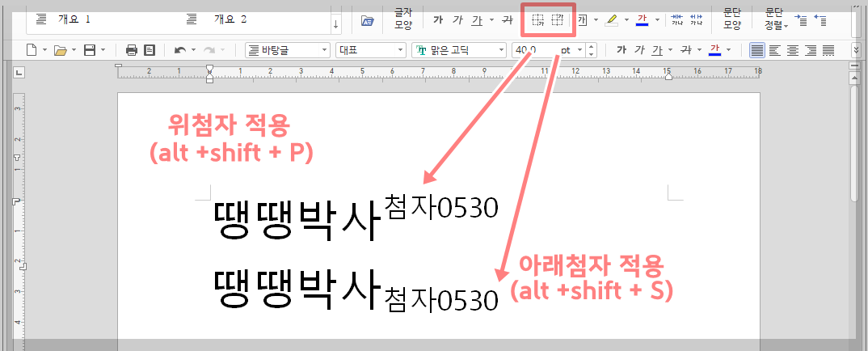Toggle bold in upper ribbon
The width and height of the screenshot is (868, 351).
click(438, 20)
